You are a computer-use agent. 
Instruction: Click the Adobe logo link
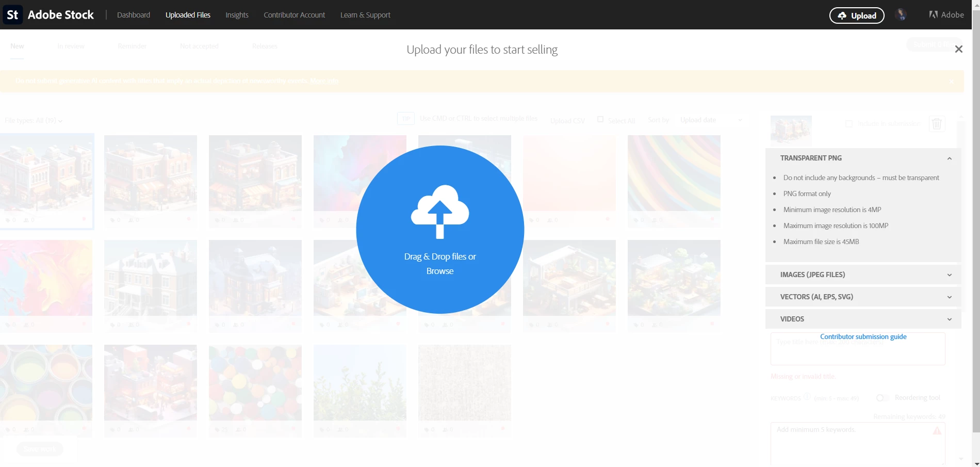point(946,14)
